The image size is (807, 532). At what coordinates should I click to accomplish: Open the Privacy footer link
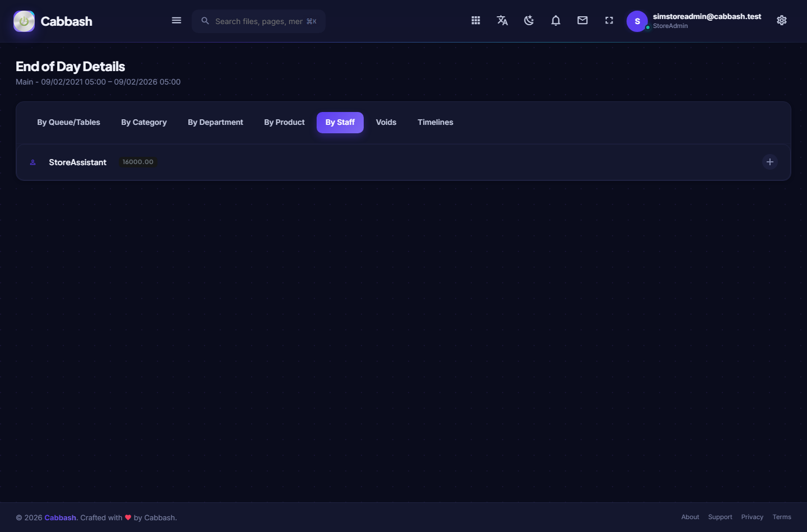[752, 517]
